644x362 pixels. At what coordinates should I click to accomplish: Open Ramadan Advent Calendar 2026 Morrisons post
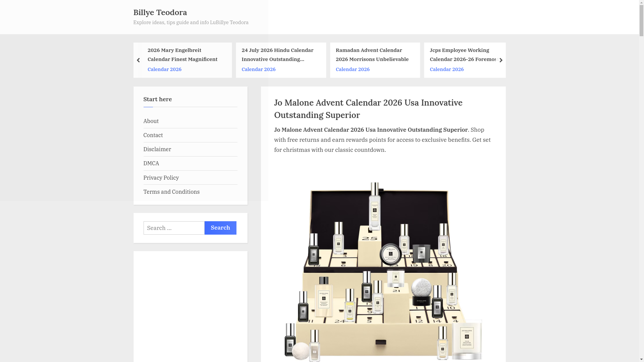pos(372,55)
